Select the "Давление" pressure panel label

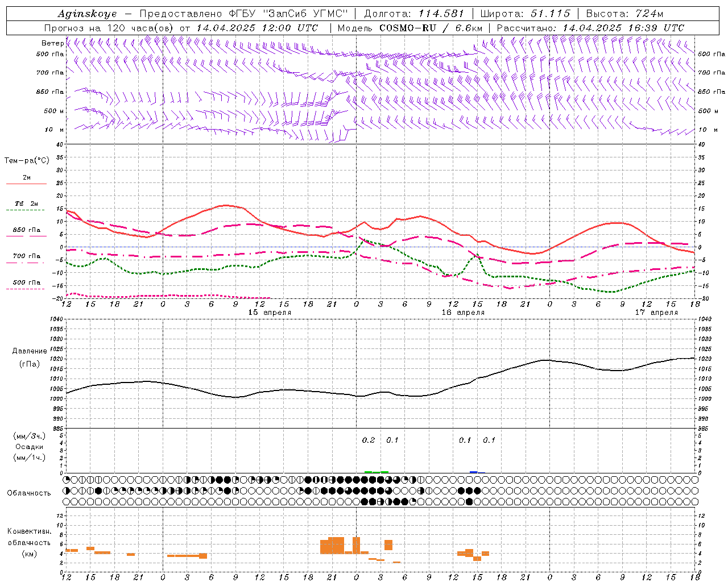[30, 351]
